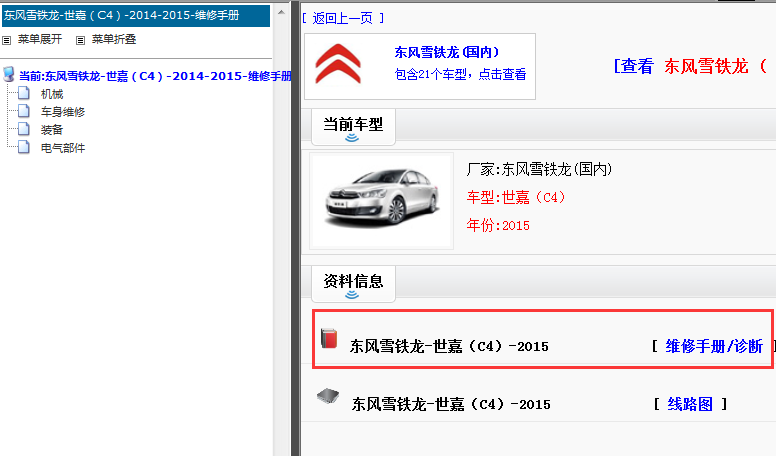
Task: Click the computer icon beside 当前 root node
Action: [8, 74]
